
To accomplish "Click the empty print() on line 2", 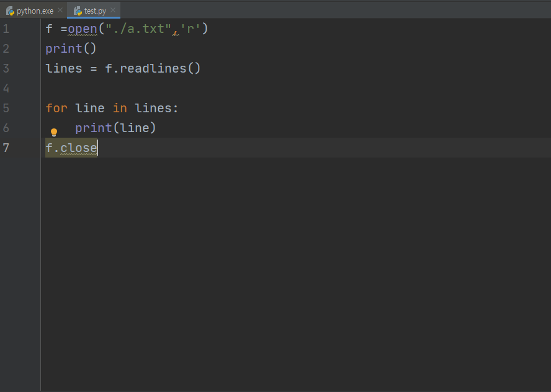I will 71,48.
